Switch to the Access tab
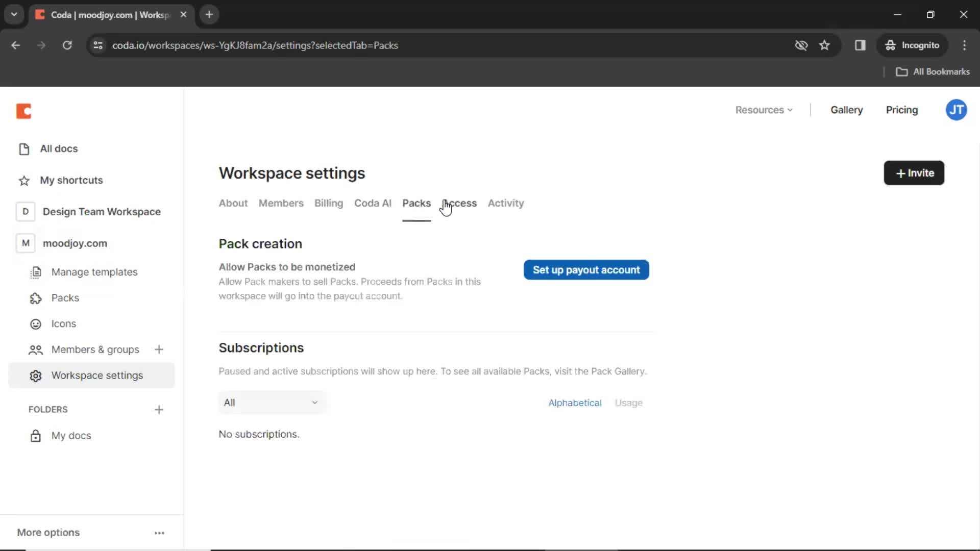The height and width of the screenshot is (551, 980). coord(459,203)
